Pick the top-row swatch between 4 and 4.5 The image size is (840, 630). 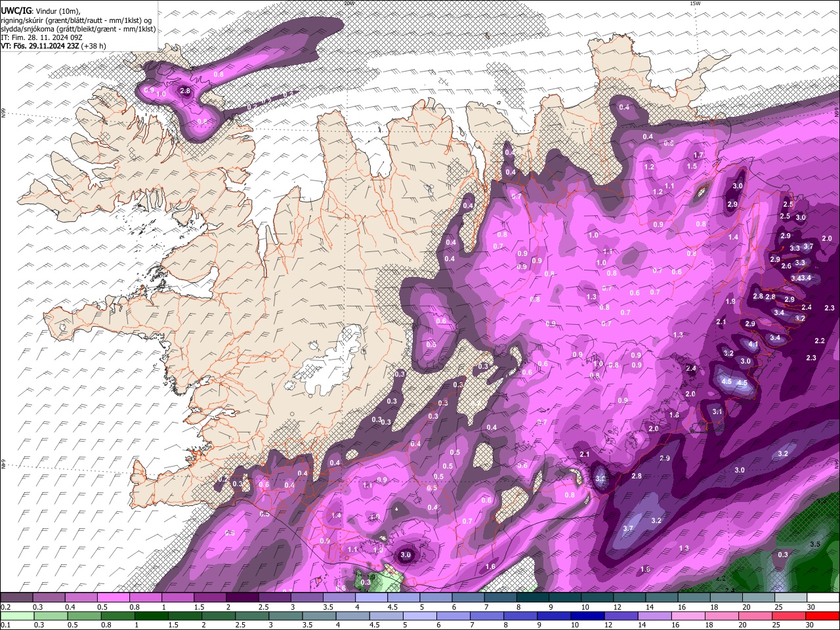click(371, 597)
